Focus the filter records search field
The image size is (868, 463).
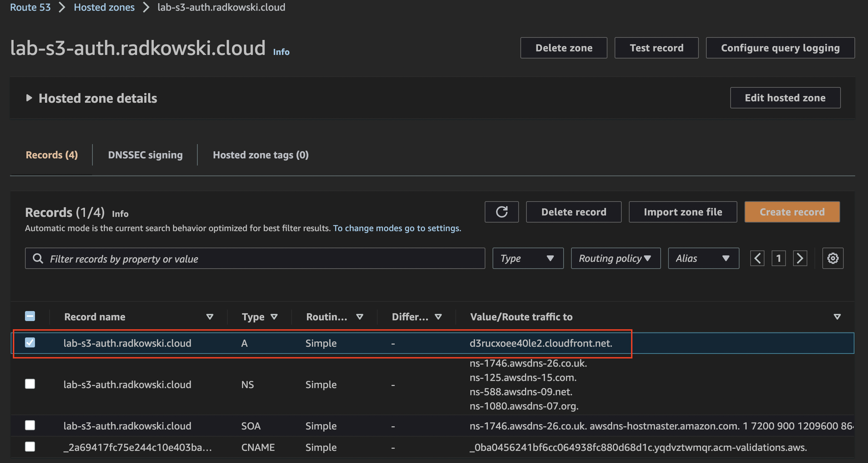point(255,258)
